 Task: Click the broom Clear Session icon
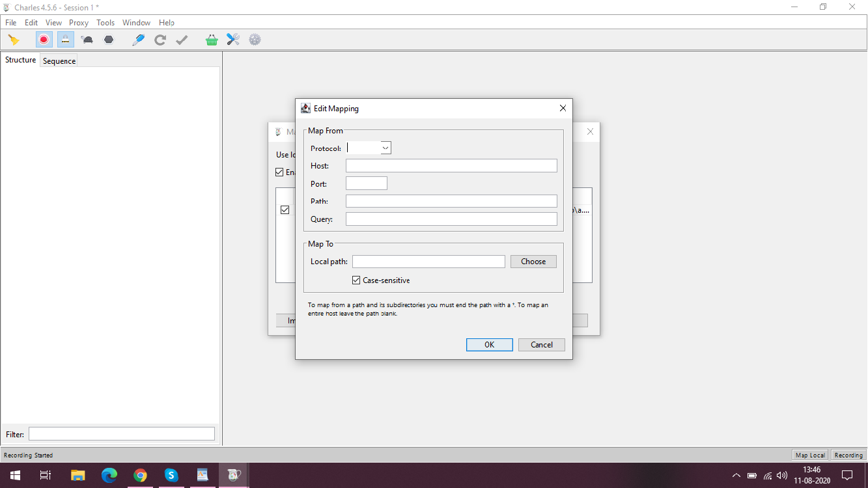(x=14, y=40)
